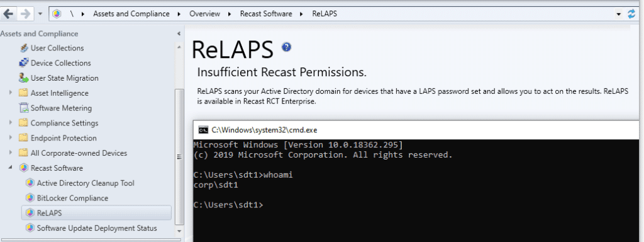644x242 pixels.
Task: Click the navigation tree scroll up arrow
Action: (x=179, y=47)
